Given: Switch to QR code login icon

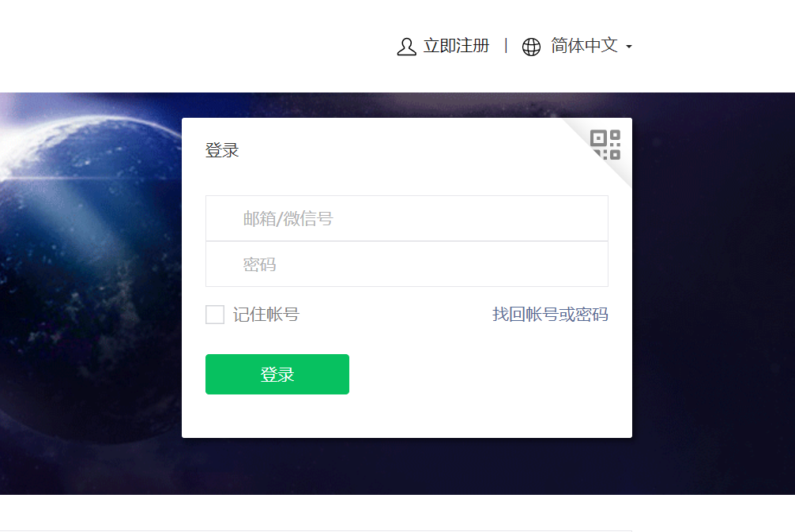Looking at the screenshot, I should pos(605,145).
